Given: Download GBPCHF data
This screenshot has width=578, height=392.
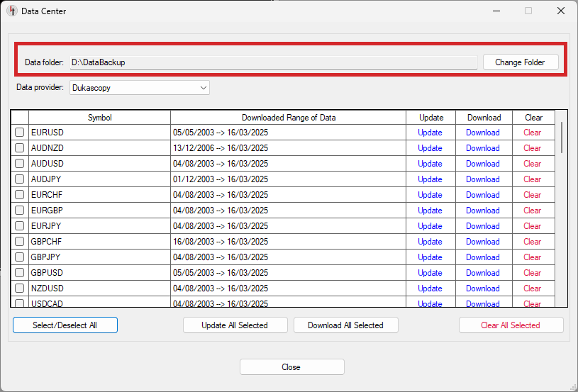Looking at the screenshot, I should [x=483, y=241].
